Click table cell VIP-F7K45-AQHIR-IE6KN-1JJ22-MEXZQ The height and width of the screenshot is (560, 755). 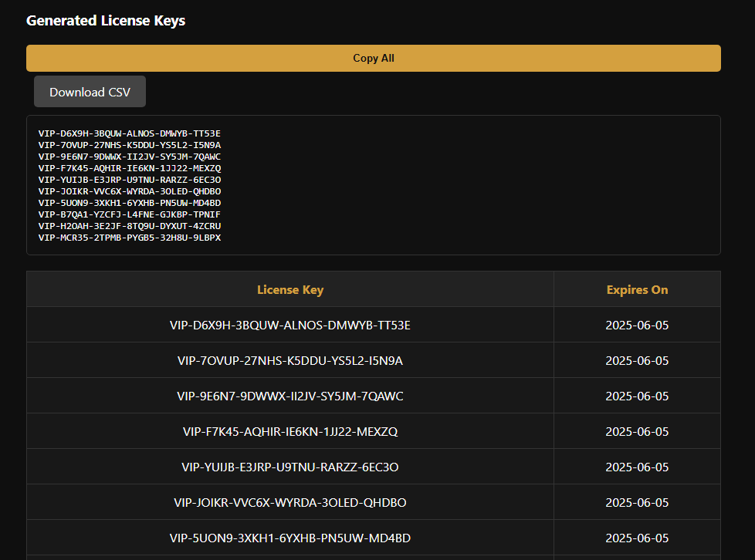tap(290, 431)
